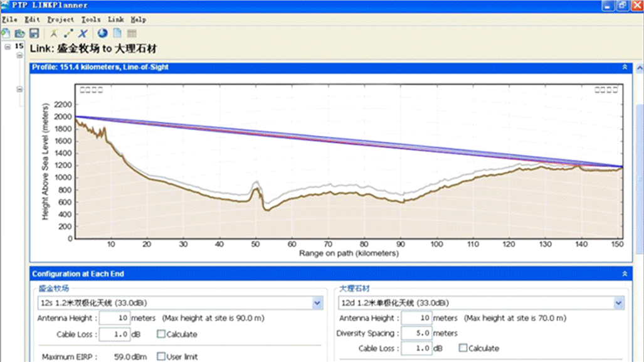The width and height of the screenshot is (644, 362).
Task: Toggle left end Cable Loss Calculate checkbox
Action: click(161, 334)
